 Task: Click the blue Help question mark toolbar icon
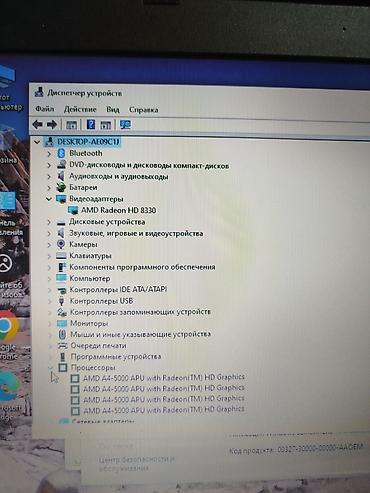[91, 124]
